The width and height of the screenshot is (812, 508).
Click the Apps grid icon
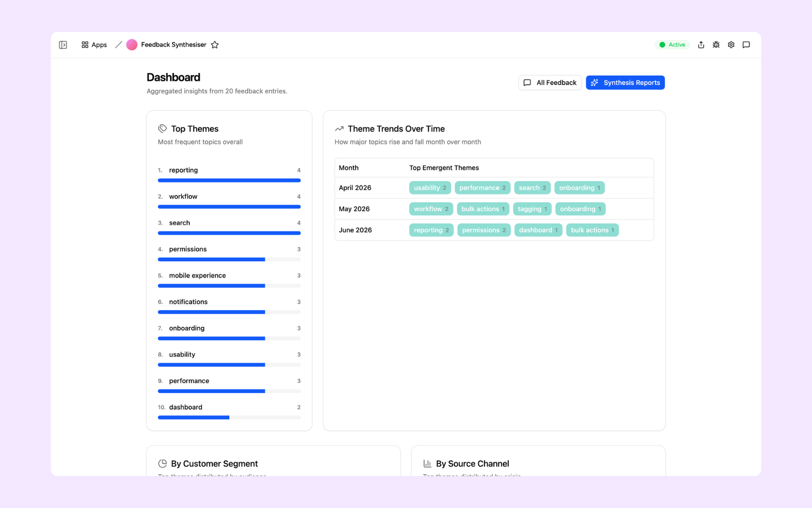click(x=85, y=45)
